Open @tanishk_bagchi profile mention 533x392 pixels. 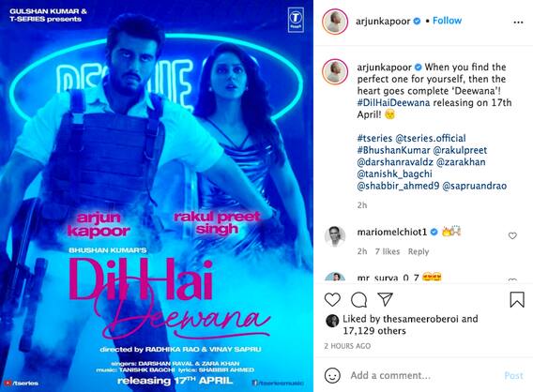click(394, 173)
